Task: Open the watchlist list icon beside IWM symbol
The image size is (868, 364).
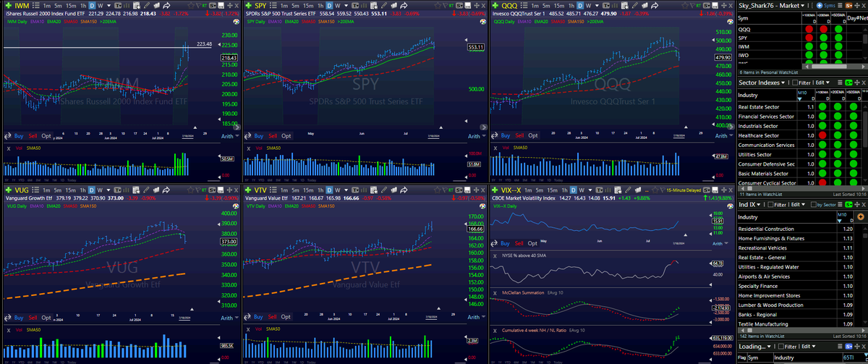Action: [x=36, y=6]
